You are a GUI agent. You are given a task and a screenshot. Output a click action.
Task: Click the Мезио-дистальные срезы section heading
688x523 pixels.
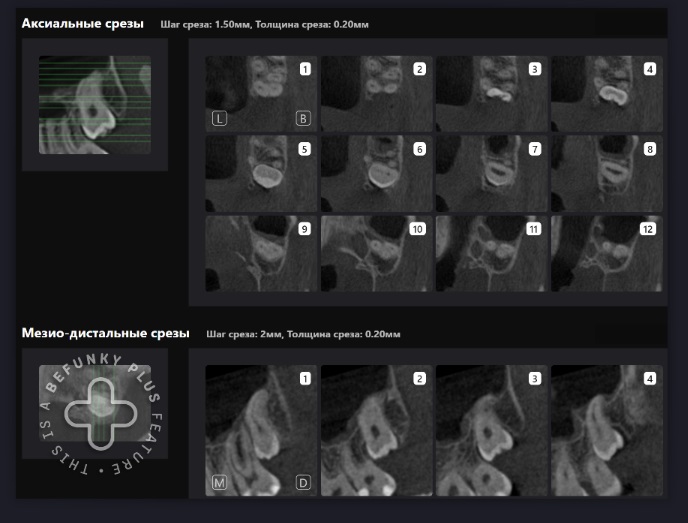coord(107,333)
